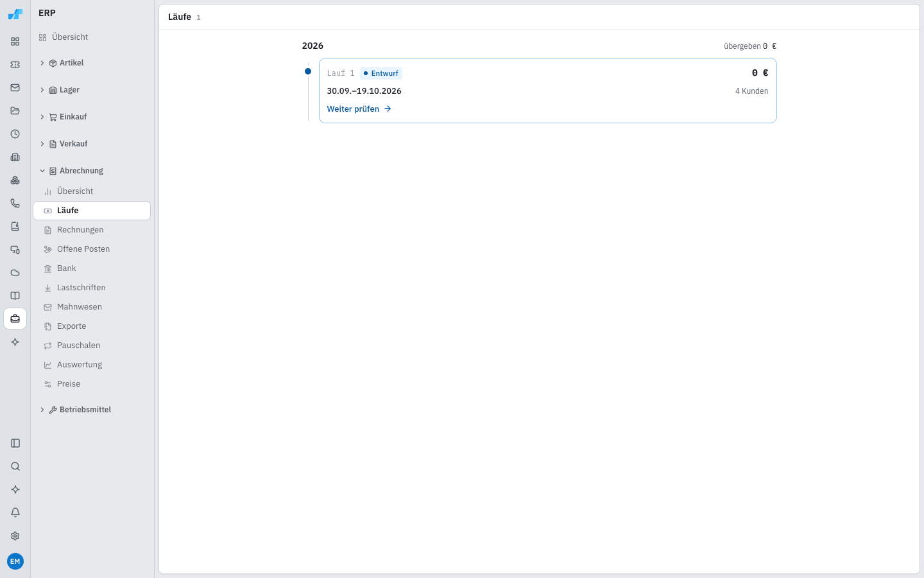
Task: Open the mail envelope icon in the rail
Action: tap(15, 88)
